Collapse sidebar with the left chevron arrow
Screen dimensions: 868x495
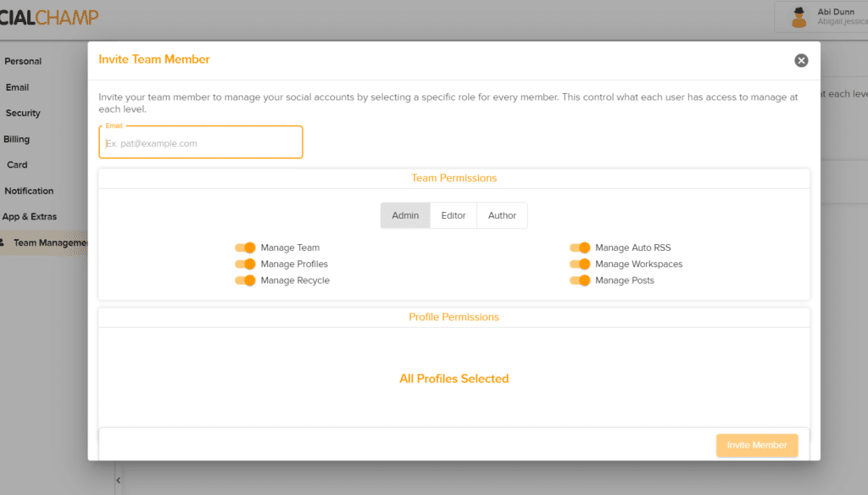(x=118, y=480)
